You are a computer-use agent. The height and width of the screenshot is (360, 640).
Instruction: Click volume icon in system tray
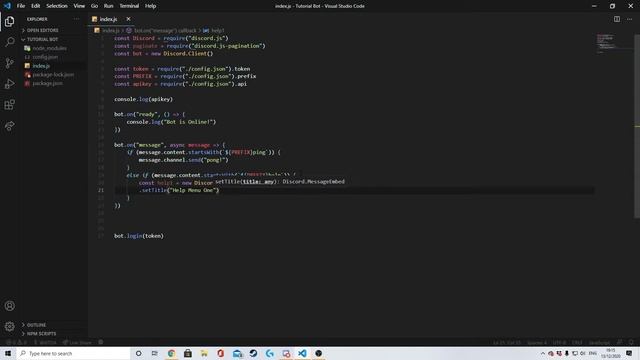pos(582,353)
